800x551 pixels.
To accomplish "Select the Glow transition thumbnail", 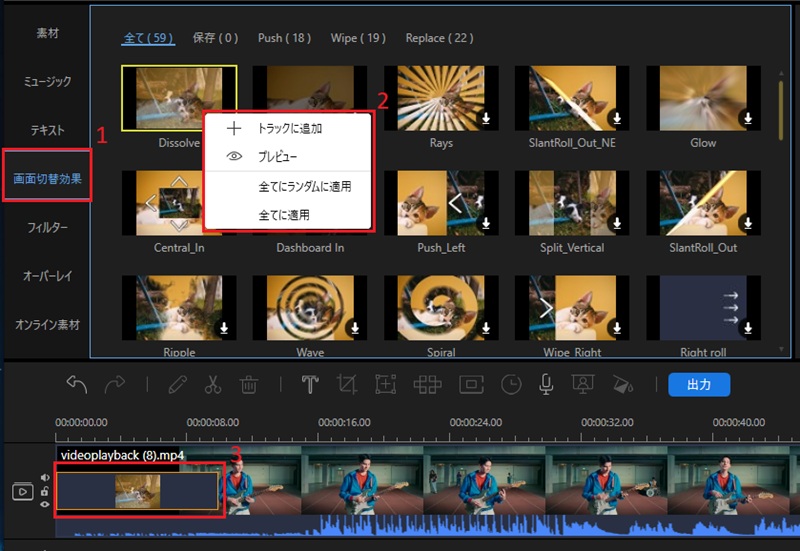I will point(703,98).
